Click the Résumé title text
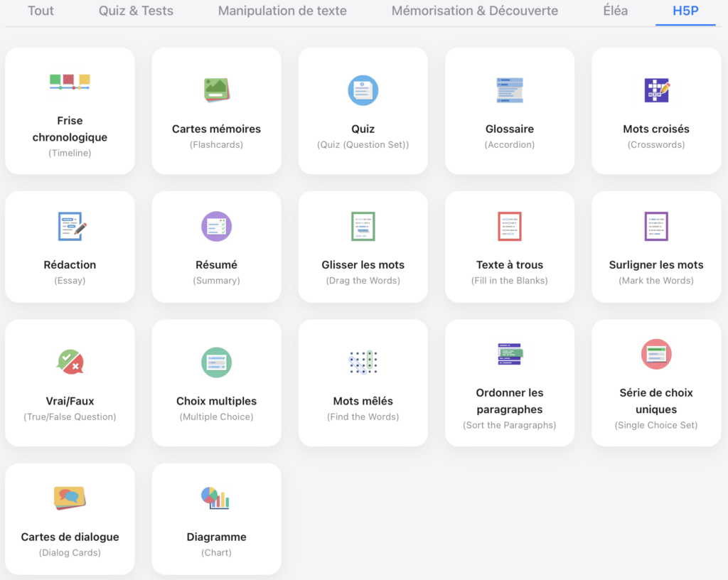This screenshot has width=728, height=580. 216,265
